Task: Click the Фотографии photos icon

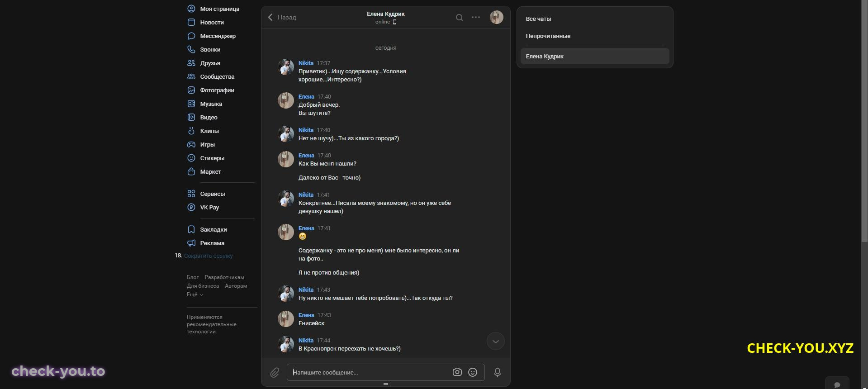Action: [191, 90]
